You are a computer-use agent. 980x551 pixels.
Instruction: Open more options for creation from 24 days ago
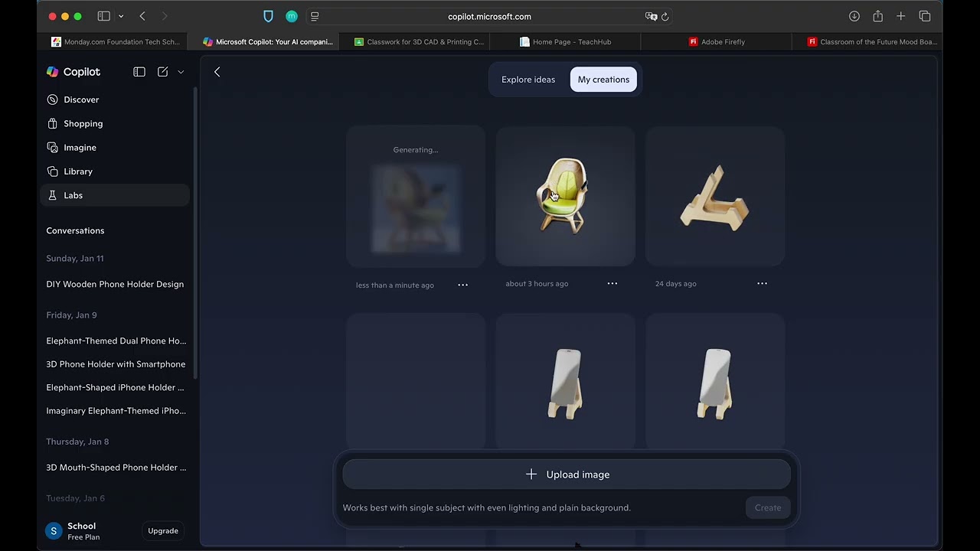point(762,283)
